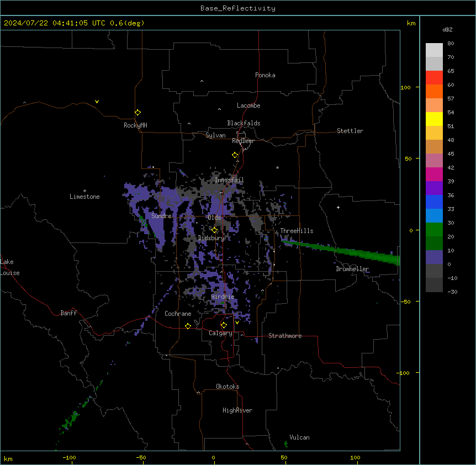The height and width of the screenshot is (465, 476).
Task: Click the white plus marker northeast of Drumheller
Action: 338,207
